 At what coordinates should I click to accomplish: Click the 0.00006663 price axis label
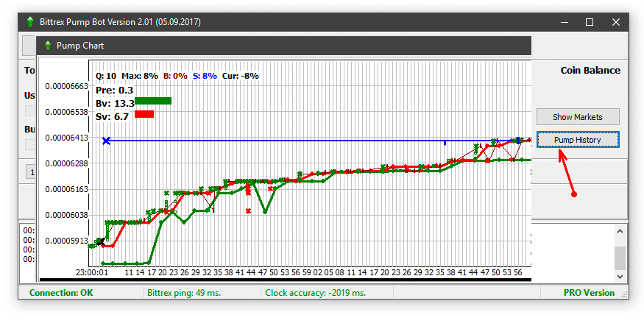coord(66,86)
